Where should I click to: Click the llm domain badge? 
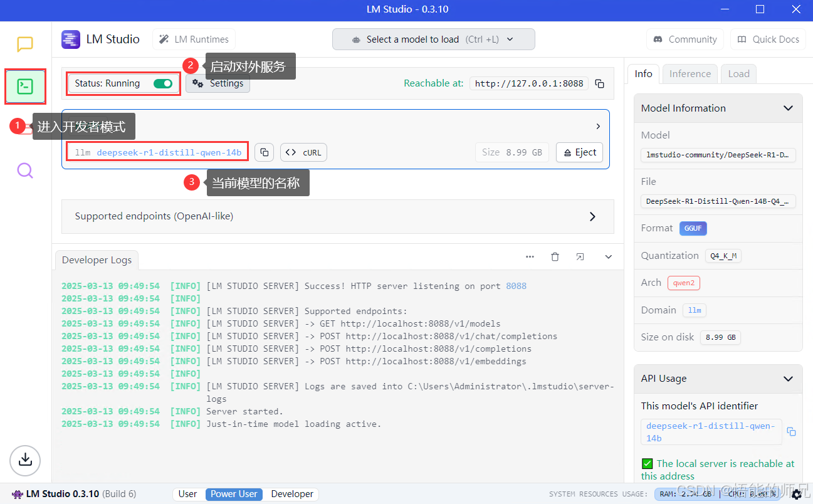pos(695,310)
